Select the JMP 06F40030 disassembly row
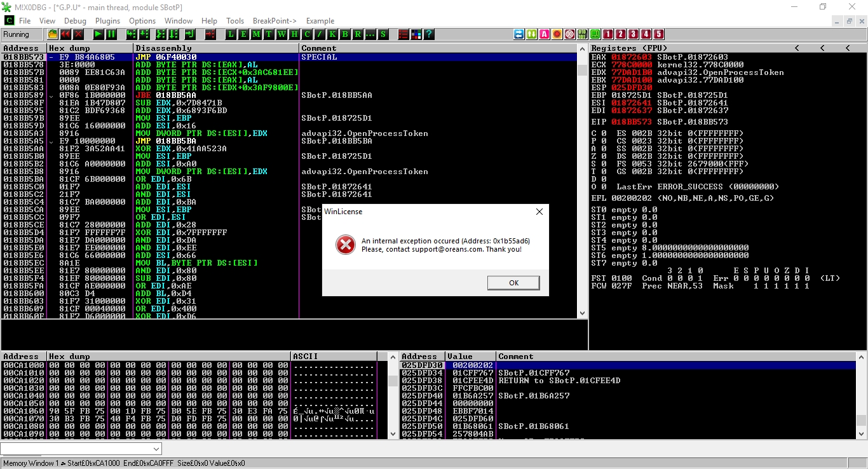Screen dimensions: 868x469 tap(289, 57)
